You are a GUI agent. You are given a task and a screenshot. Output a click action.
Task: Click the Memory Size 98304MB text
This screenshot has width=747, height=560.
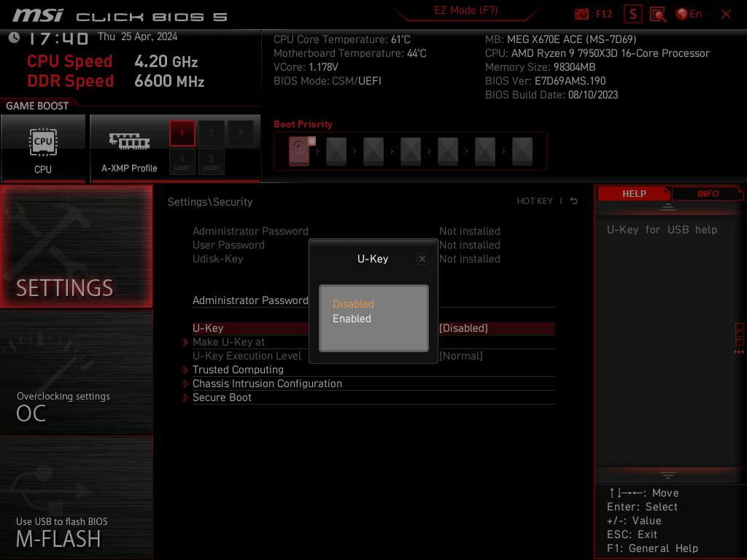point(541,67)
